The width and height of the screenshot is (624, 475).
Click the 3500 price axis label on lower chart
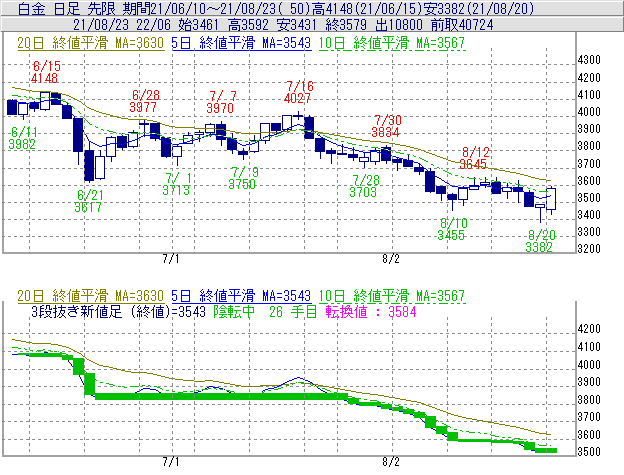tap(589, 452)
